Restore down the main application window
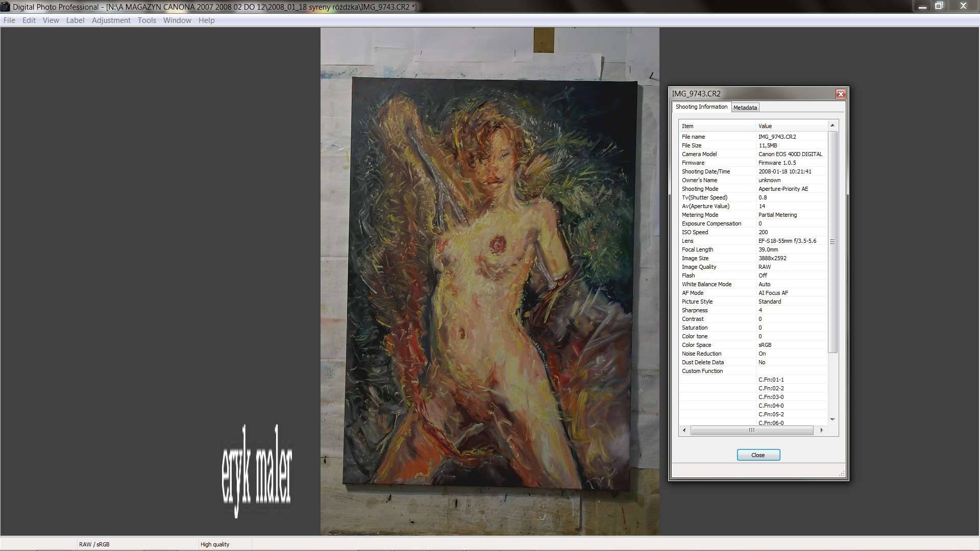This screenshot has width=980, height=551. (x=939, y=6)
